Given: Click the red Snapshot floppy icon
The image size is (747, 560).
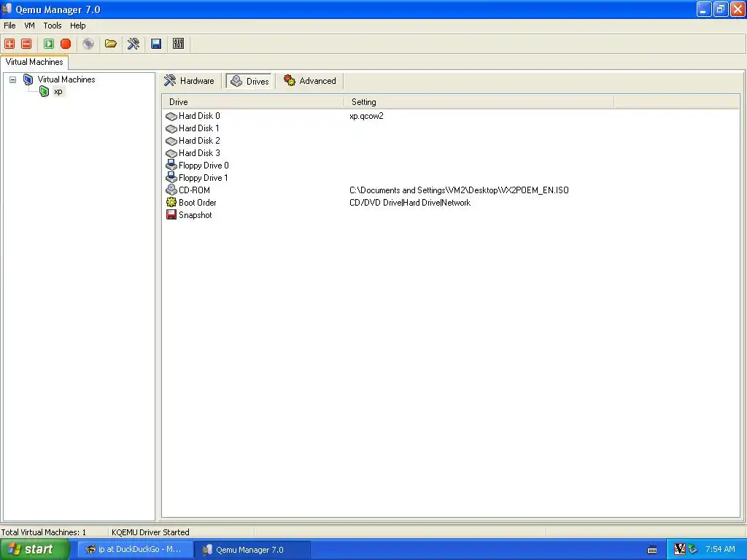Looking at the screenshot, I should 171,215.
